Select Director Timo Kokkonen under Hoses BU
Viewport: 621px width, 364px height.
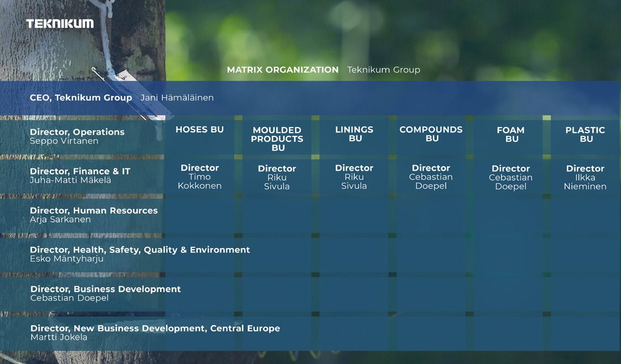point(199,177)
